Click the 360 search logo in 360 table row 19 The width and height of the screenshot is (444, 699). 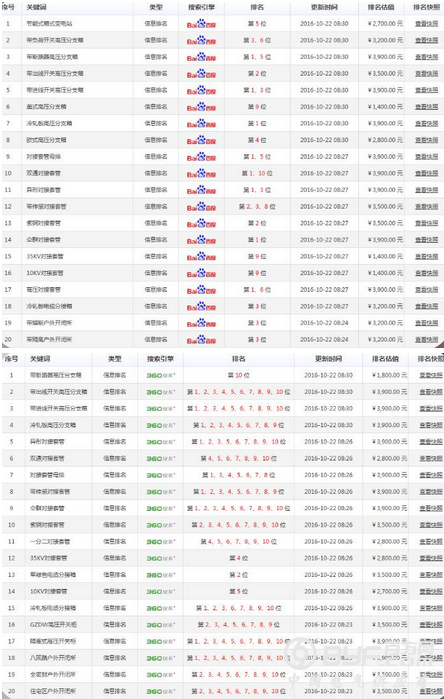coord(160,675)
